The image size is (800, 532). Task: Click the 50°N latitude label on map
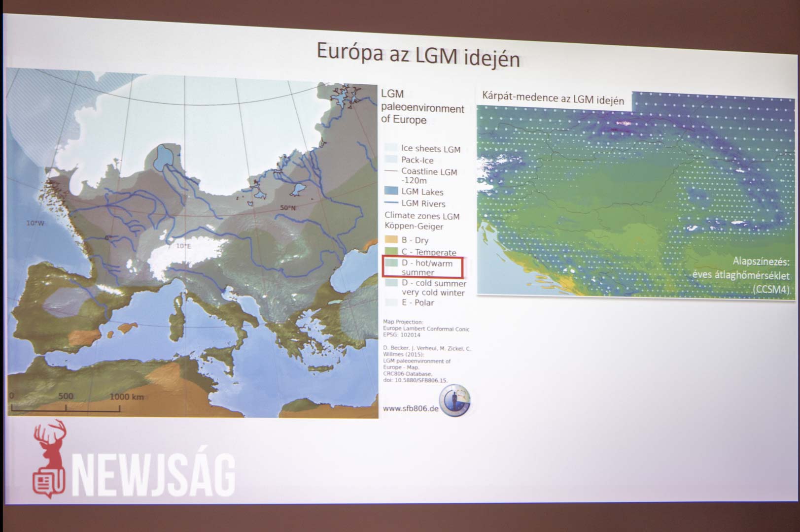click(x=288, y=208)
